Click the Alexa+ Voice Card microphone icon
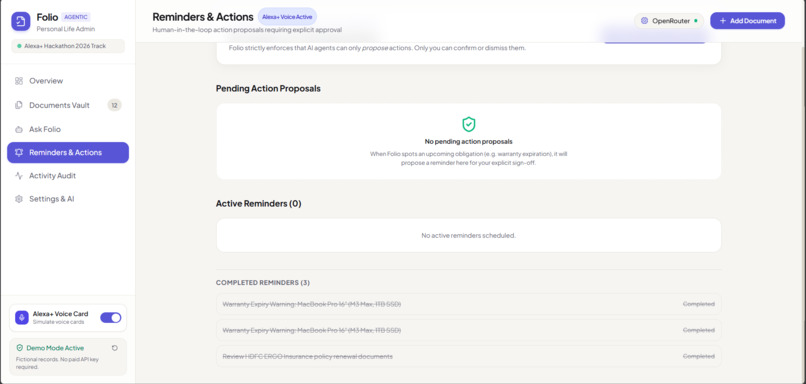 22,318
